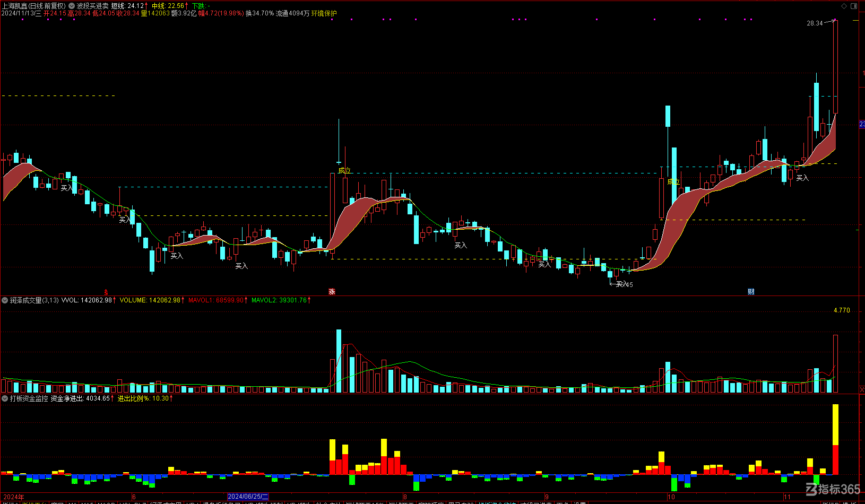Click the 2024年 year label on axis
The image size is (865, 504).
(13, 497)
